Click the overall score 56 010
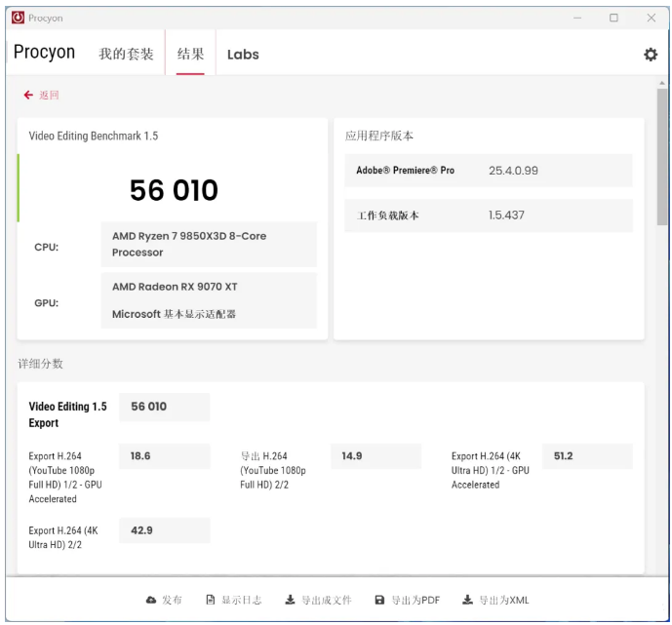Image resolution: width=672 pixels, height=625 pixels. coord(174,190)
